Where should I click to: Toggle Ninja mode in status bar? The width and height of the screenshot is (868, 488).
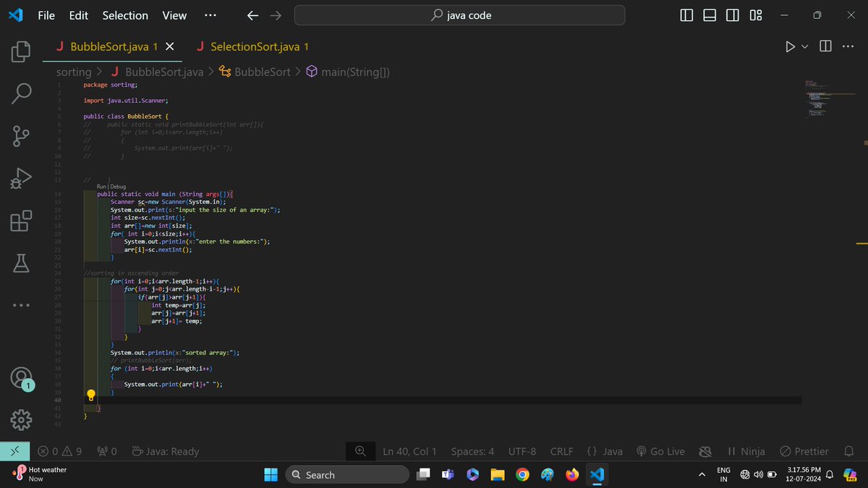tap(746, 451)
